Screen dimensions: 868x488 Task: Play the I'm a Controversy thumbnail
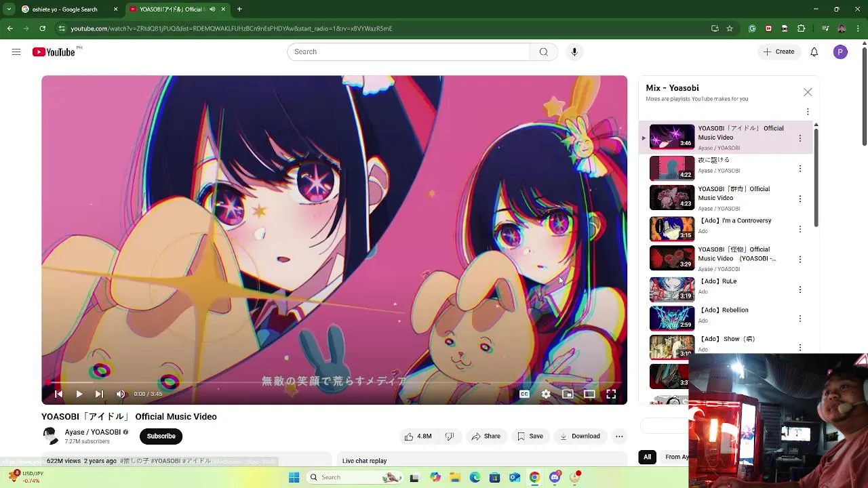pyautogui.click(x=672, y=229)
